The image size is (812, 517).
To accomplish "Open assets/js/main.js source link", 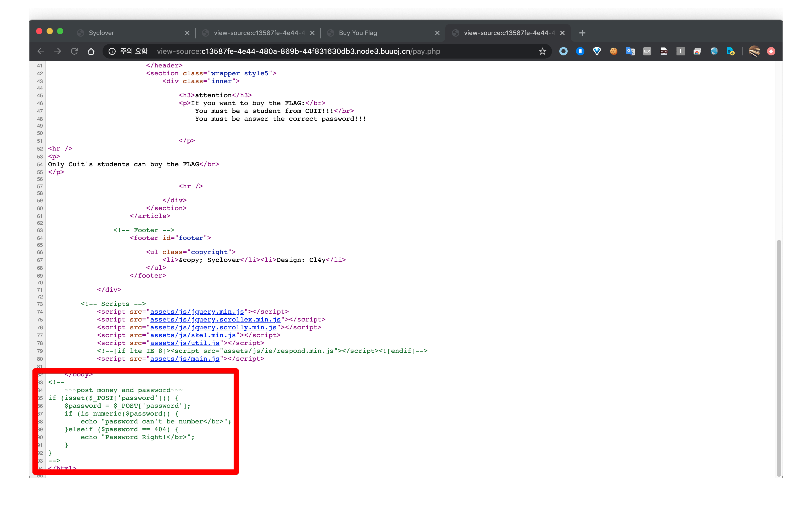I will tap(184, 359).
